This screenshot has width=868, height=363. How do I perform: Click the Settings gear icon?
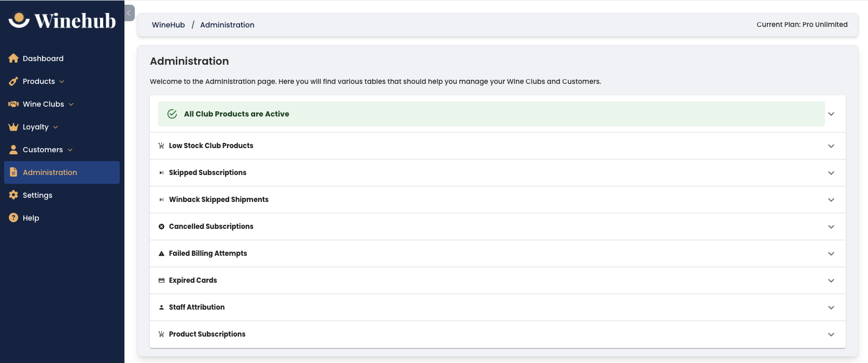(13, 195)
